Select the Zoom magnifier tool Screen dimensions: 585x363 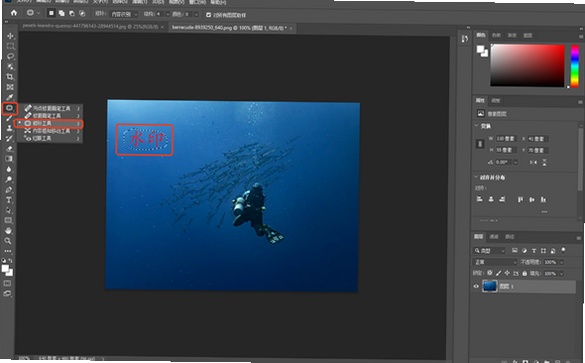(8, 241)
